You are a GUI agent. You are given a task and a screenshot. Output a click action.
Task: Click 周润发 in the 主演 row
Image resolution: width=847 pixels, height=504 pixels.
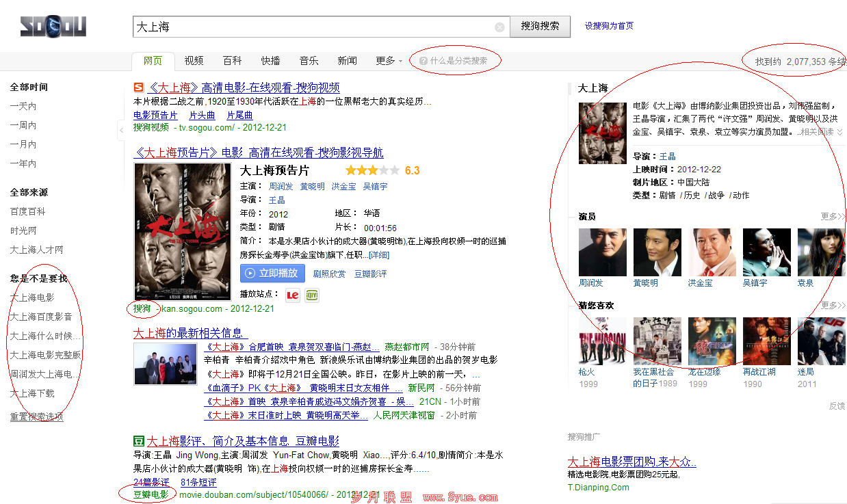tap(282, 187)
